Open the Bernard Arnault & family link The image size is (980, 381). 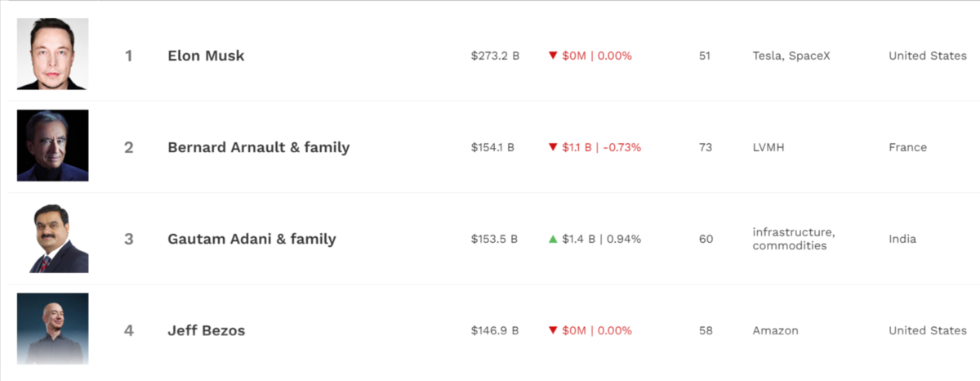point(258,147)
